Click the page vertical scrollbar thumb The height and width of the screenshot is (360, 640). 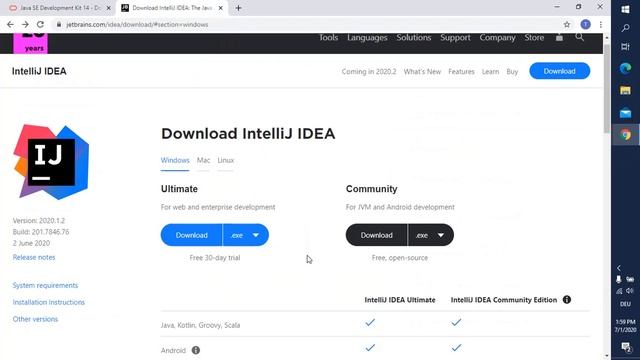coord(607,88)
